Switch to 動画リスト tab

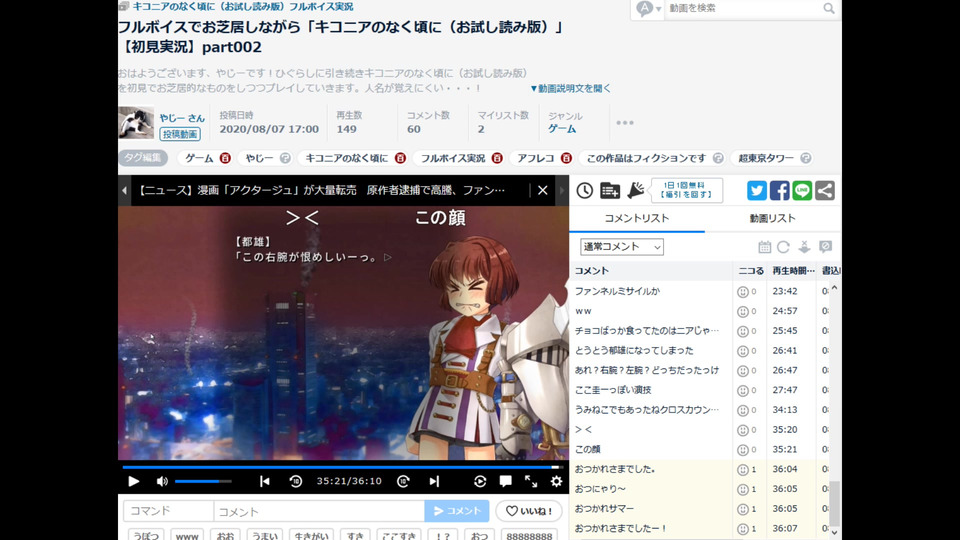[773, 219]
